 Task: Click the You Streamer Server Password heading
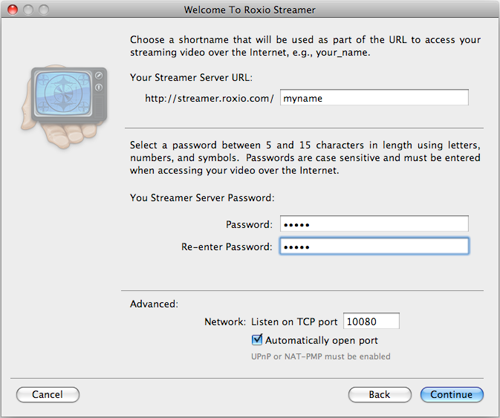[202, 198]
